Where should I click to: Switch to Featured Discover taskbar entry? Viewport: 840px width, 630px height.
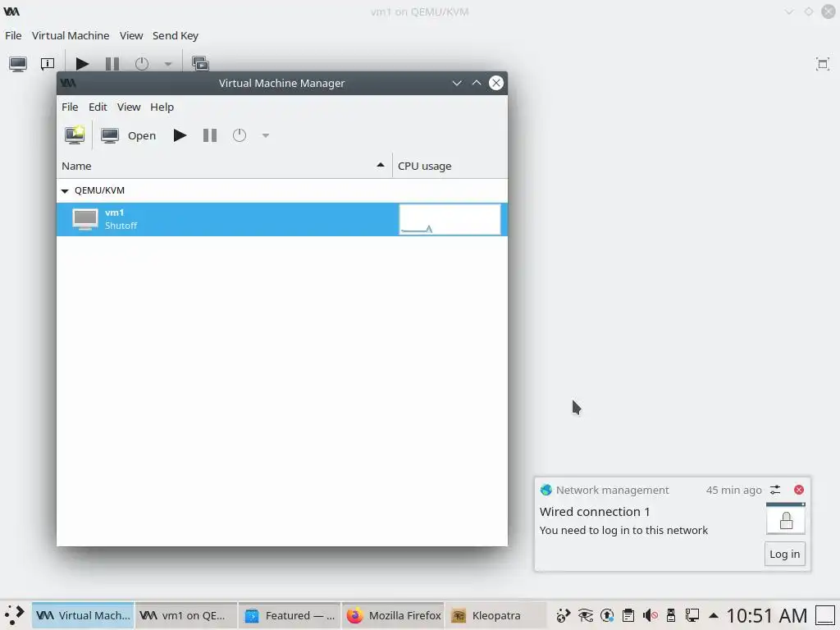point(290,615)
